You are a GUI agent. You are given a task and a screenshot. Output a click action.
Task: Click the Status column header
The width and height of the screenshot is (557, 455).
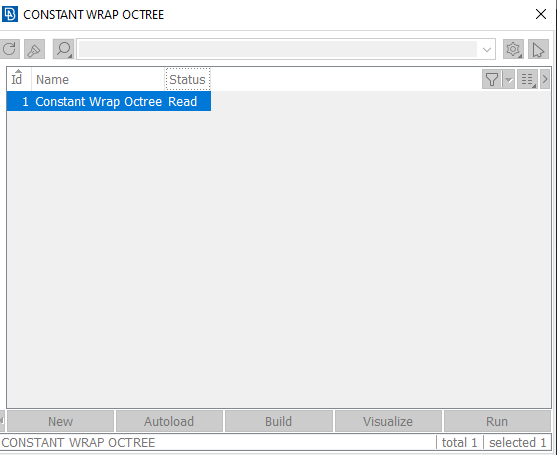188,79
